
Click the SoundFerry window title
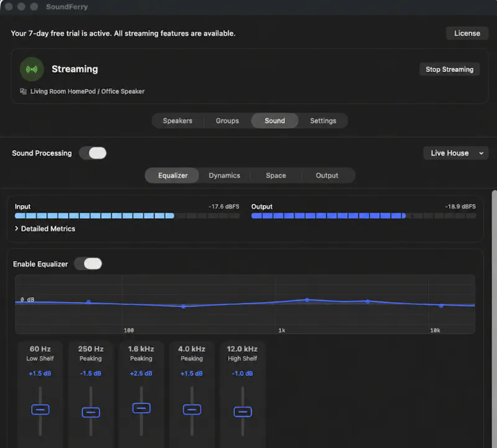click(x=67, y=7)
